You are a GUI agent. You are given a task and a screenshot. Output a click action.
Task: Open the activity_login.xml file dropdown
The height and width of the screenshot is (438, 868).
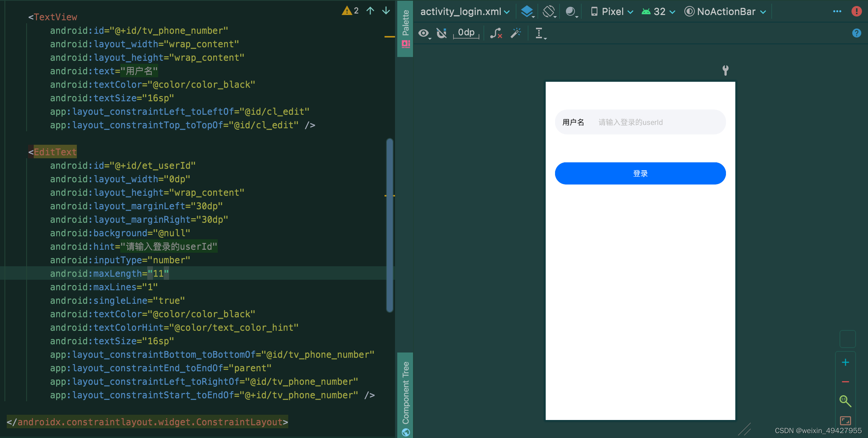[x=465, y=12]
